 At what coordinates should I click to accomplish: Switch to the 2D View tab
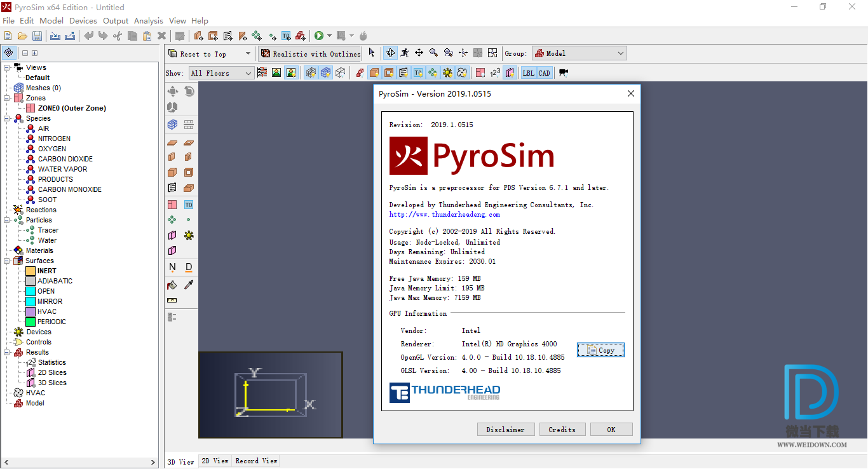tap(215, 461)
